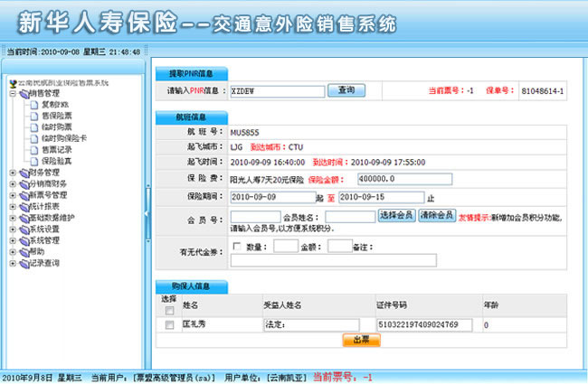Expand the 系统管理 tree node

coord(13,240)
